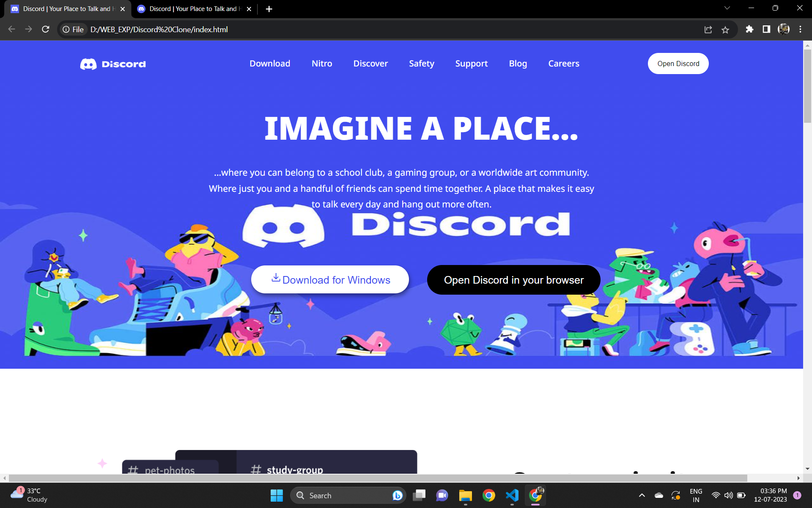812x508 pixels.
Task: Open Discord from the taskbar
Action: pyautogui.click(x=442, y=495)
